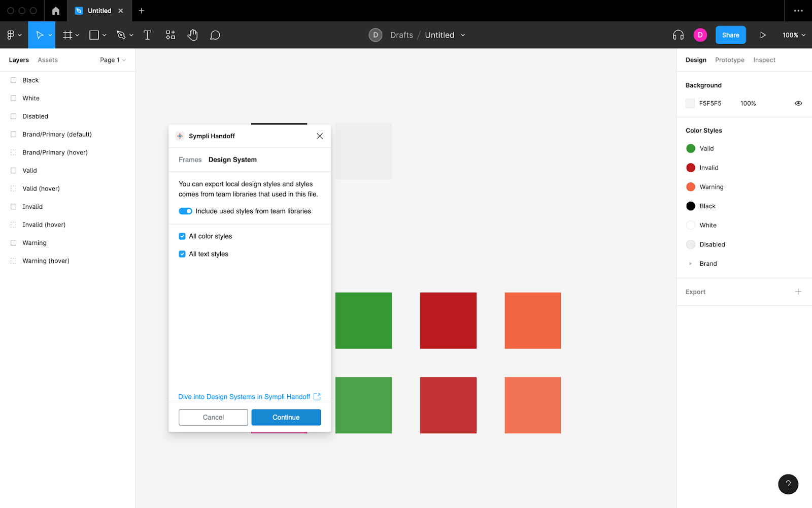
Task: Open the pink D user avatar
Action: pos(700,35)
